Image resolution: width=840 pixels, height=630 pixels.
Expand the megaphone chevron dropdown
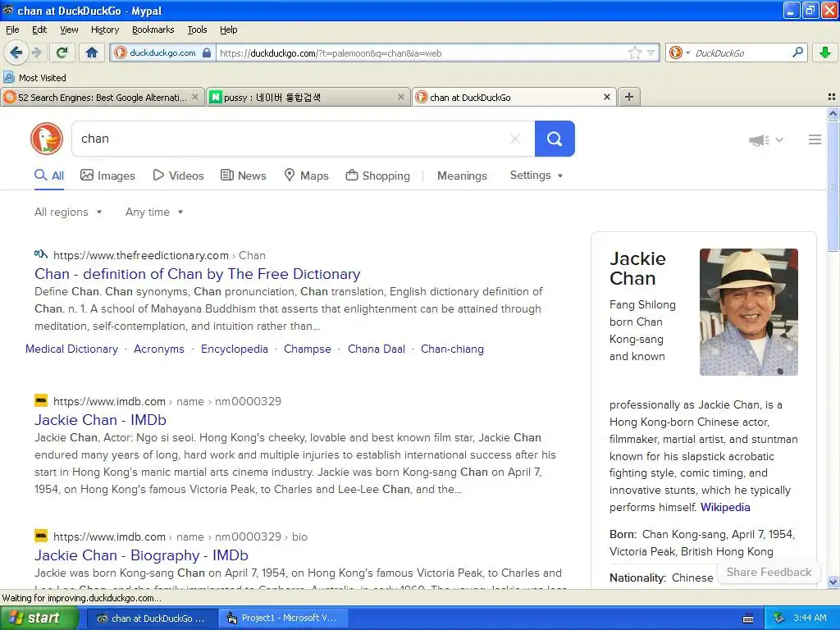click(x=779, y=139)
